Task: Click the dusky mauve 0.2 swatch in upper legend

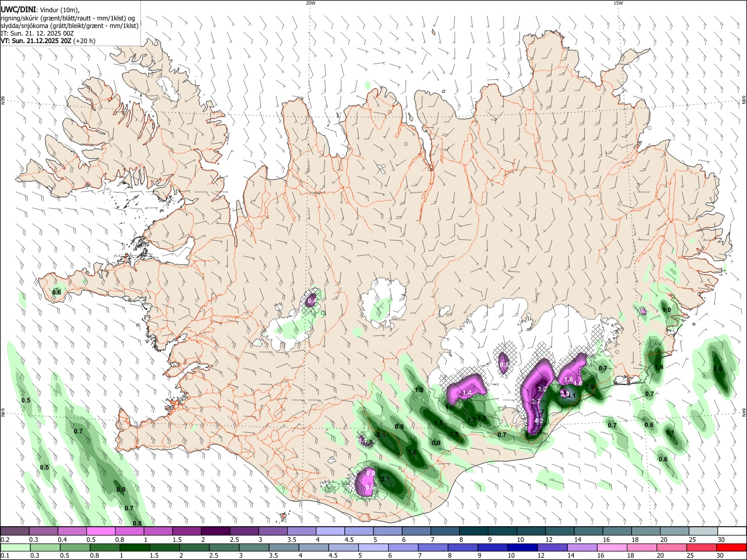Action: (14, 531)
